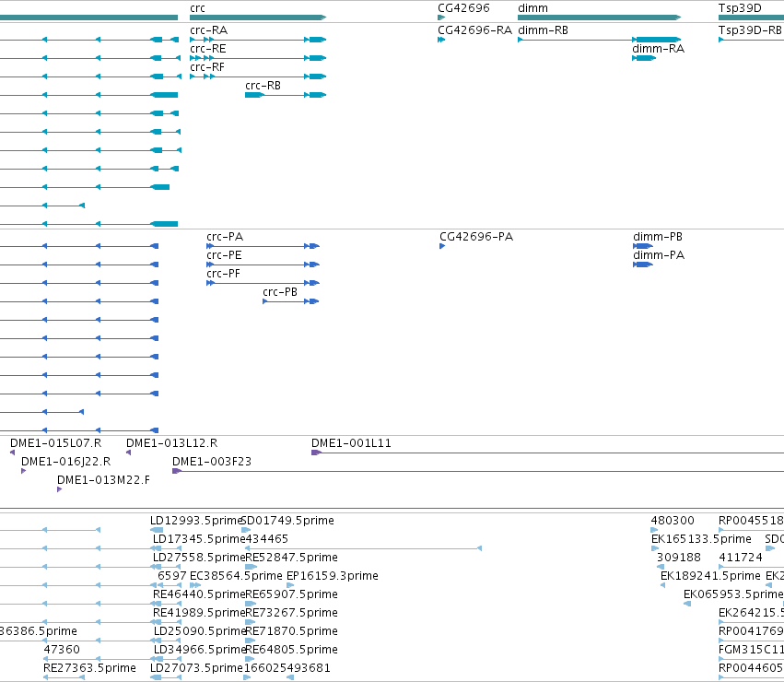This screenshot has height=682, width=784.
Task: Select the crc-PB protein label
Action: tap(279, 292)
